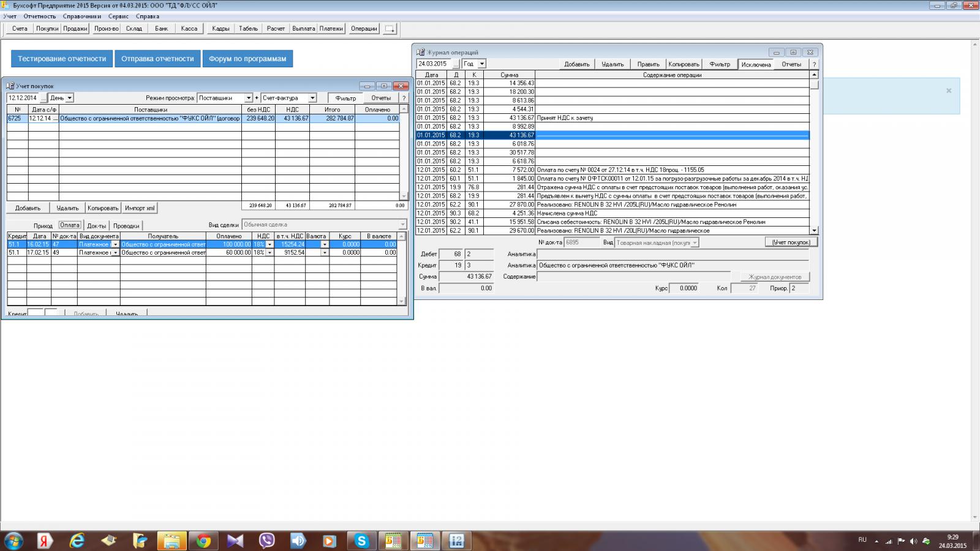Toggle Фильтр in the Журнал операций toolbar
Viewport: 980px width, 551px height.
click(x=719, y=64)
